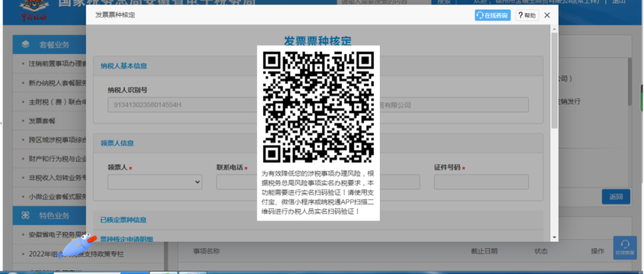
Task: Select 特色业务 sidebar header
Action: click(x=49, y=215)
